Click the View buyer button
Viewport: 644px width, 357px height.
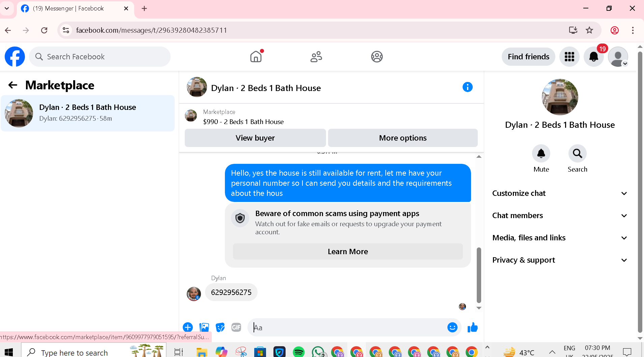pos(255,138)
